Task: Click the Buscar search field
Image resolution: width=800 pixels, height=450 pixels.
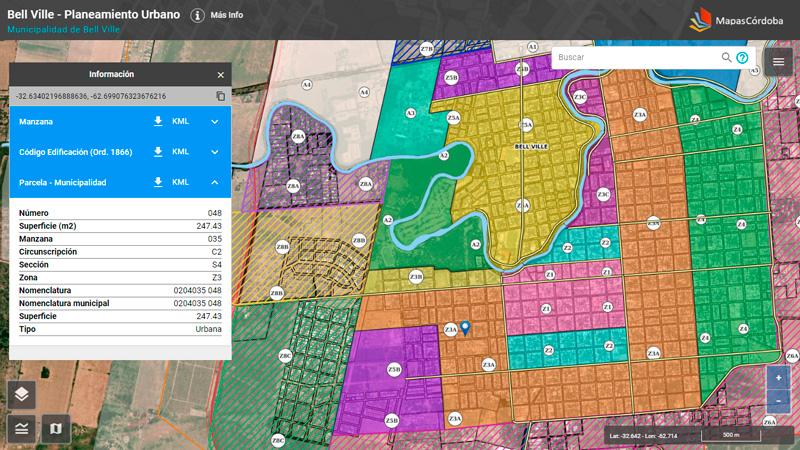Action: pyautogui.click(x=635, y=58)
